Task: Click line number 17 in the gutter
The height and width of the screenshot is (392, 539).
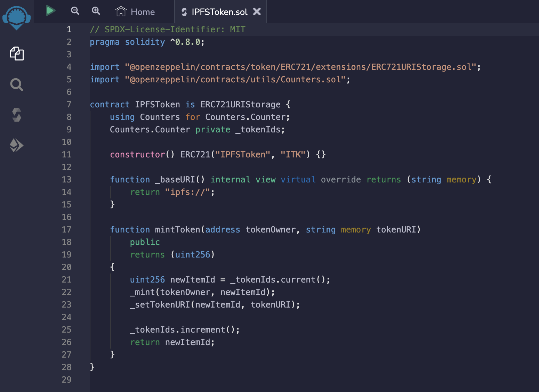Action: [66, 230]
